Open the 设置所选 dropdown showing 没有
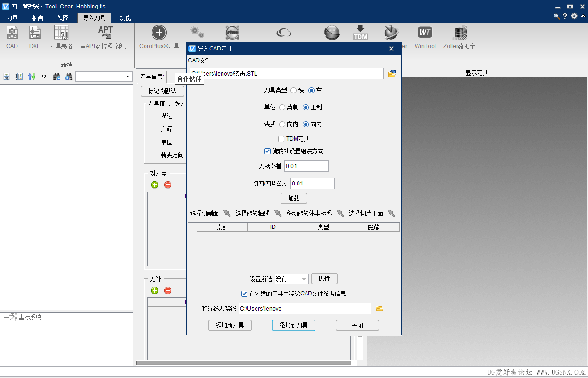 (x=291, y=279)
